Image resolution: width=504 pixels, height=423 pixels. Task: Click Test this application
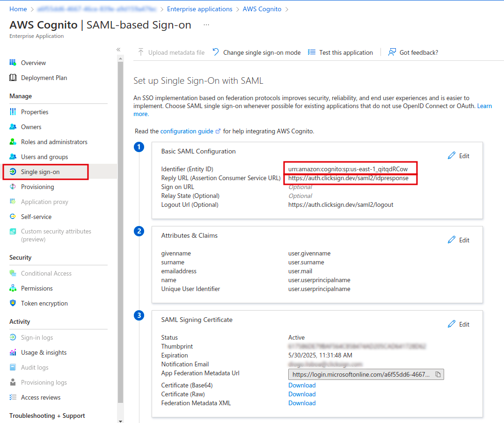340,52
